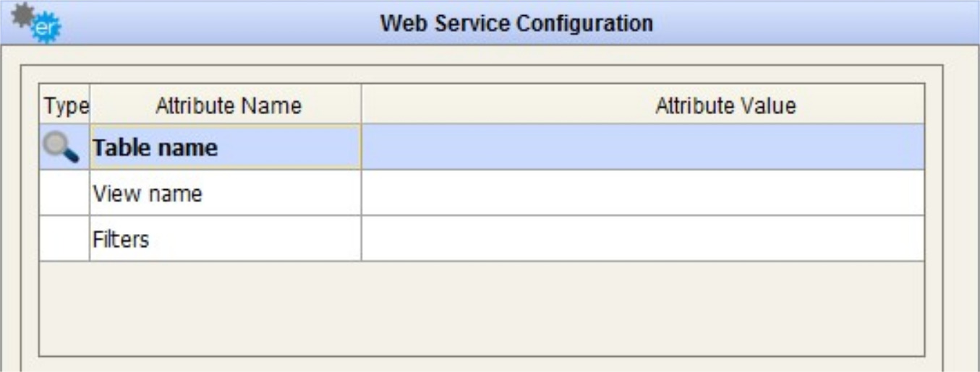
Task: Click the Type cell beside Filters
Action: (x=64, y=238)
